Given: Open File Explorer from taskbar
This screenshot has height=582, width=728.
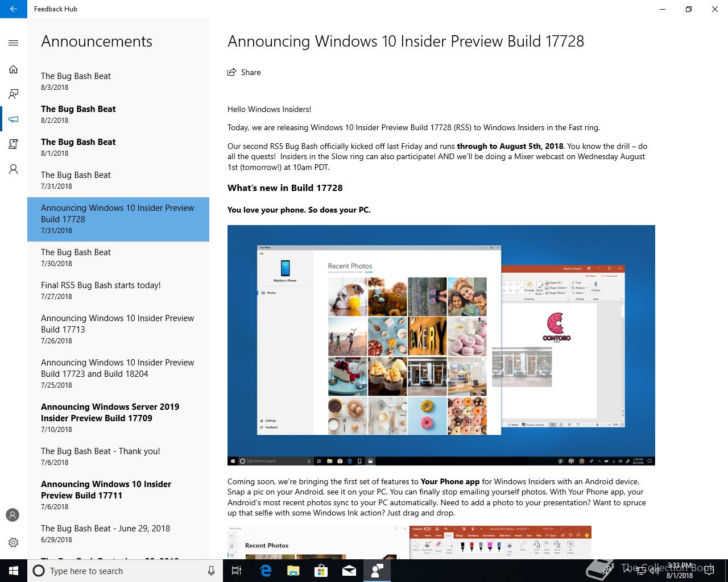Looking at the screenshot, I should pyautogui.click(x=293, y=571).
